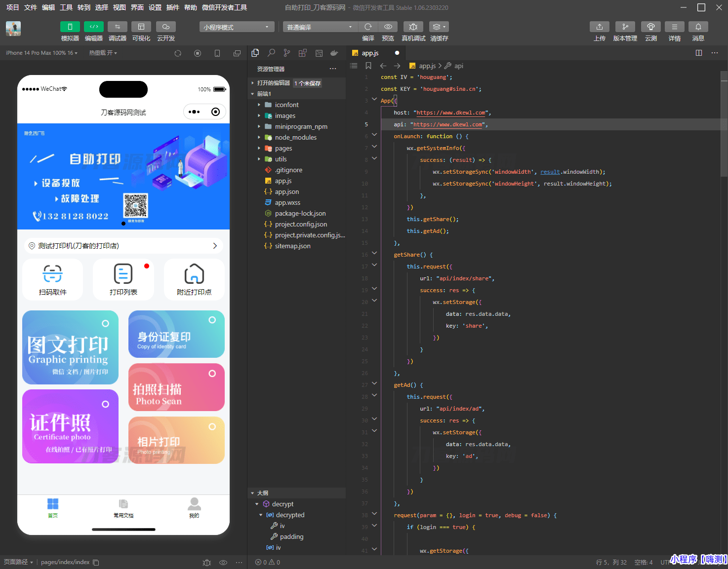The image size is (728, 569).
Task: Open the 微信开发者工具 menu
Action: point(225,7)
